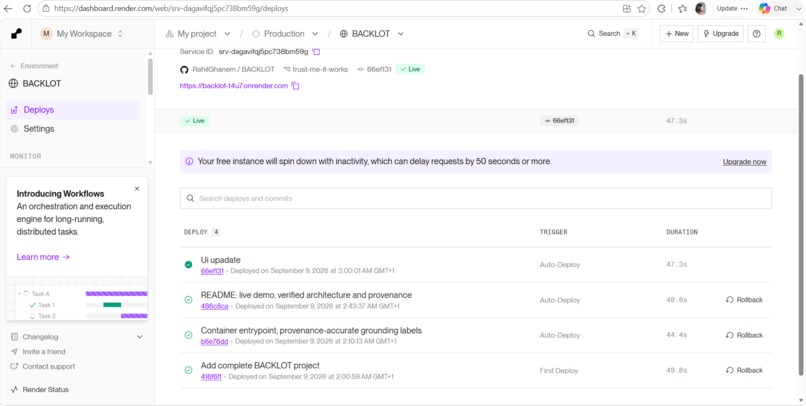
Task: Open My Workspace switcher
Action: [82, 34]
